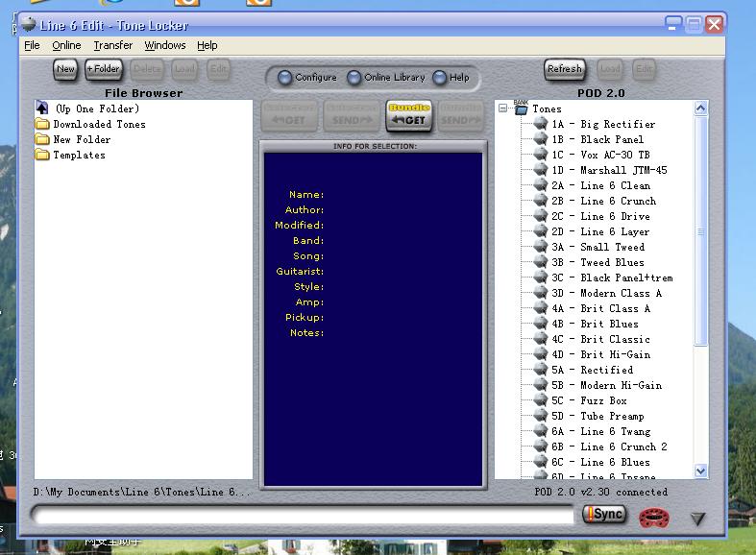Image resolution: width=756 pixels, height=555 pixels.
Task: Select the 1A Big Rectifier tone
Action: (x=617, y=124)
